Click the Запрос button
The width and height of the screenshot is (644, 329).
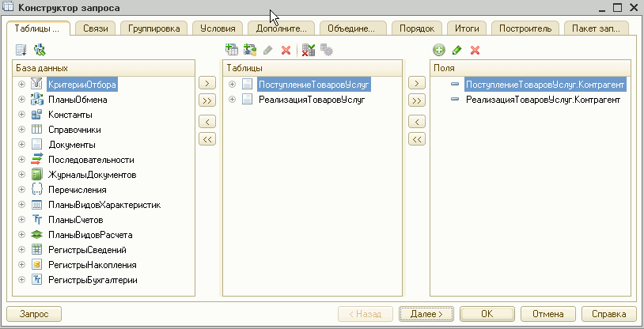[34, 314]
